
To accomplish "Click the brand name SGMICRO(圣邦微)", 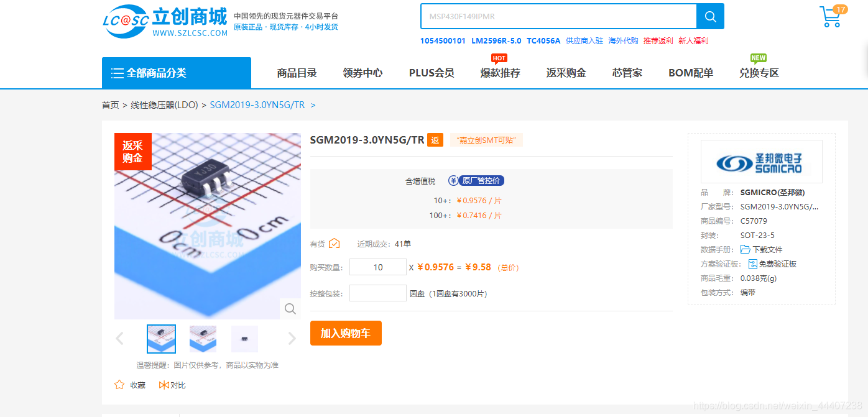I will (x=772, y=193).
